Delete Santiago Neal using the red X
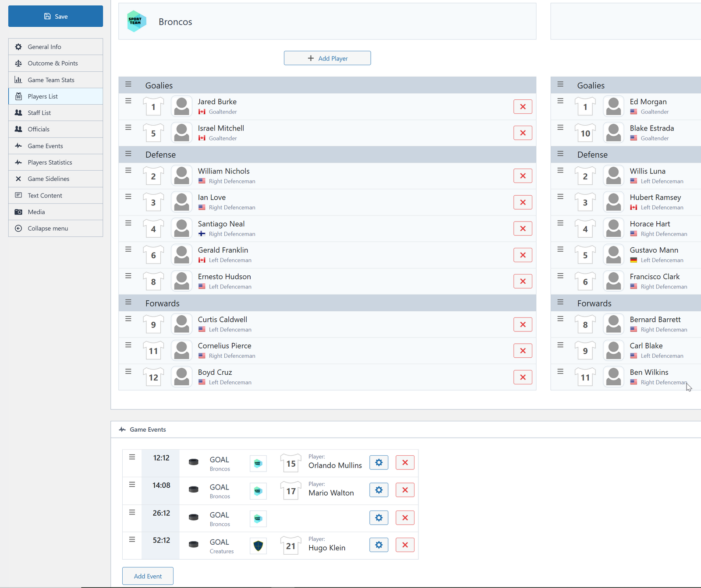The height and width of the screenshot is (588, 701). [523, 229]
